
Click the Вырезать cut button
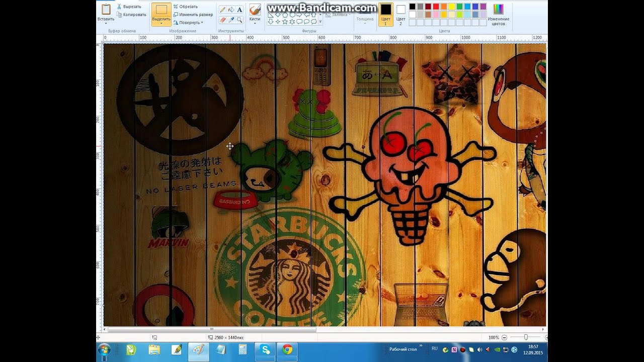click(x=128, y=7)
